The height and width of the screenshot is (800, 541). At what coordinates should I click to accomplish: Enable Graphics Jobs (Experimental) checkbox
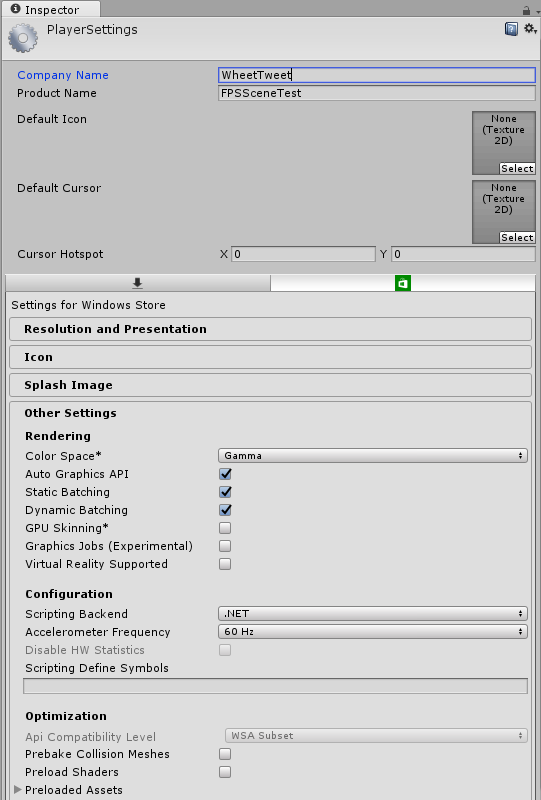click(x=225, y=546)
